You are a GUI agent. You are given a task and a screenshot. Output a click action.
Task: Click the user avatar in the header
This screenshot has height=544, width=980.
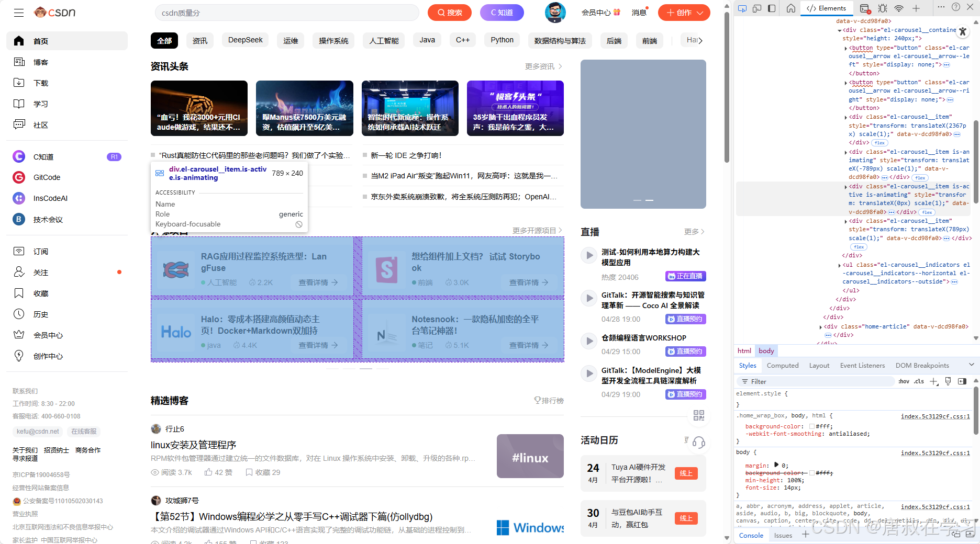tap(555, 13)
